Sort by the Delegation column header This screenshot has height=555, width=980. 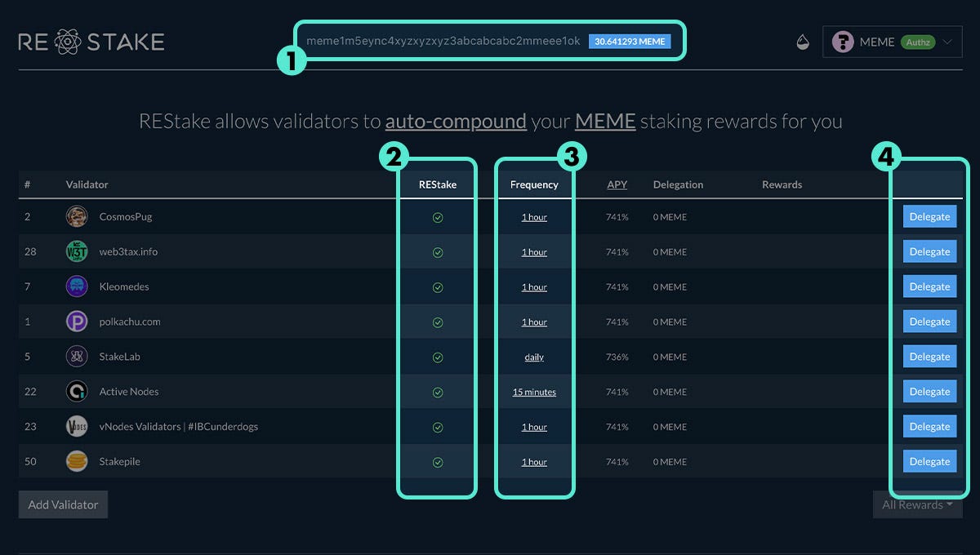point(678,184)
